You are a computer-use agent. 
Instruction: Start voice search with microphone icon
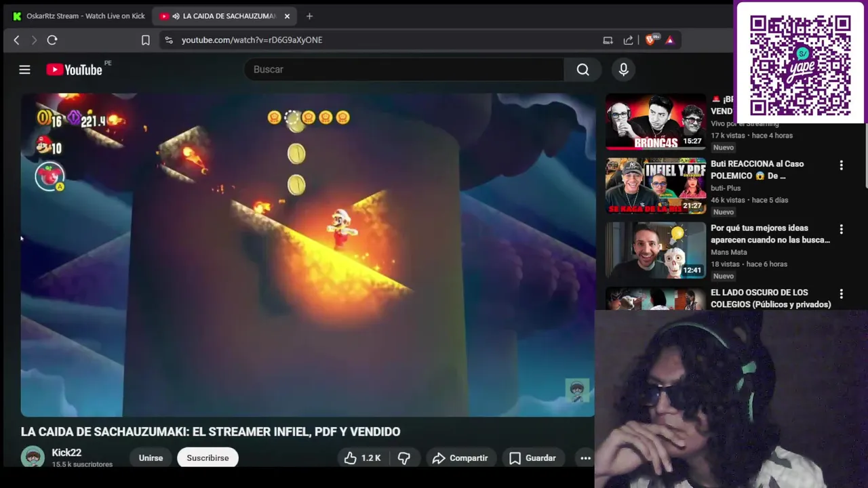(x=623, y=69)
